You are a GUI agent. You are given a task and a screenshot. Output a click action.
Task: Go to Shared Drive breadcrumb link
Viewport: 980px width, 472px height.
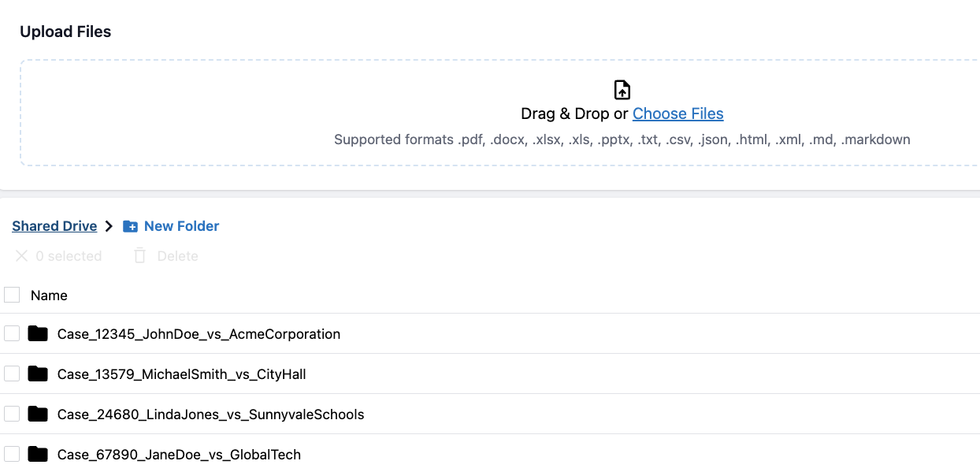click(54, 226)
